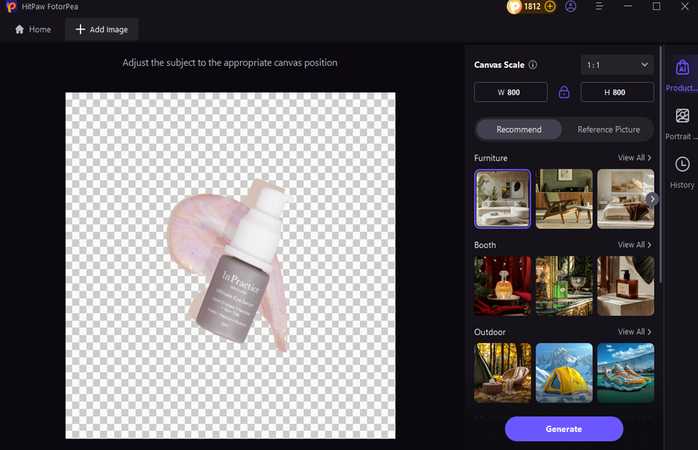View All Furniture backgrounds

pyautogui.click(x=634, y=158)
